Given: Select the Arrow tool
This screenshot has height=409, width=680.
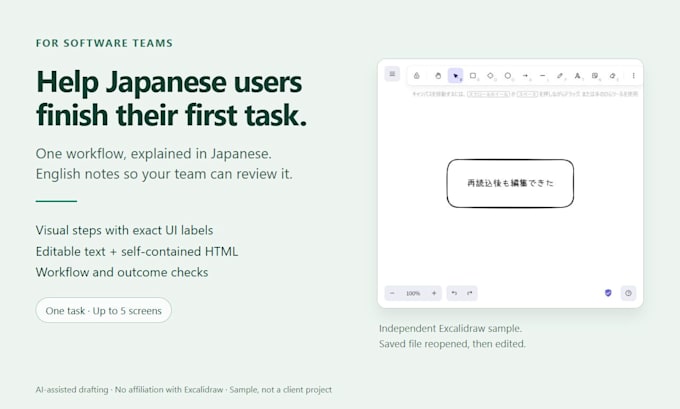Looking at the screenshot, I should [x=525, y=75].
